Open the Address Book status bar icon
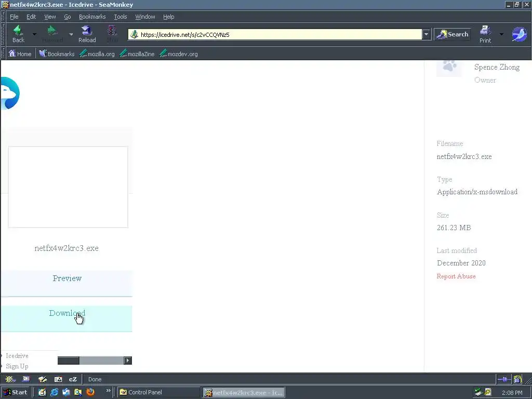The image size is (532, 399). tap(58, 379)
